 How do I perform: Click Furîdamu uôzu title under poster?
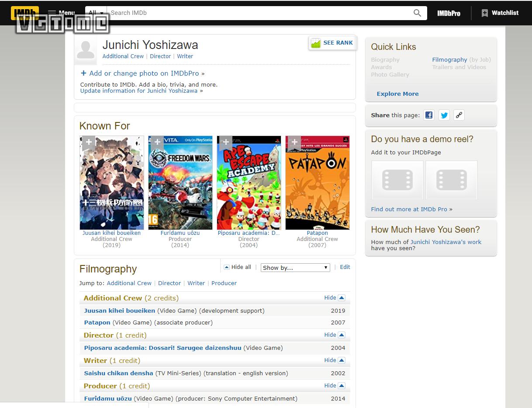click(180, 233)
